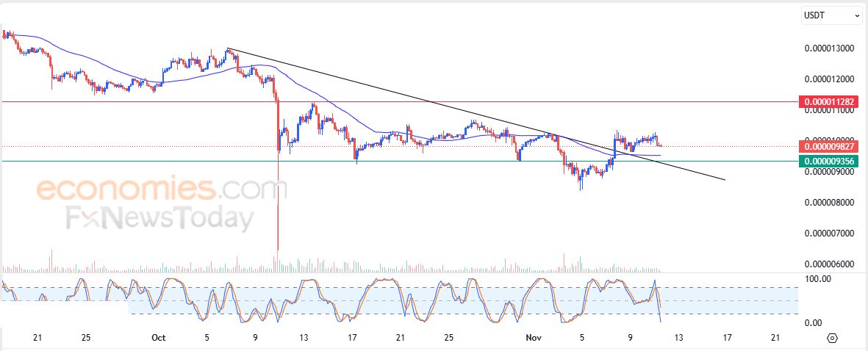Click the 0.000006000 price axis label
Viewport: 868px width, 351px height.
pos(829,264)
